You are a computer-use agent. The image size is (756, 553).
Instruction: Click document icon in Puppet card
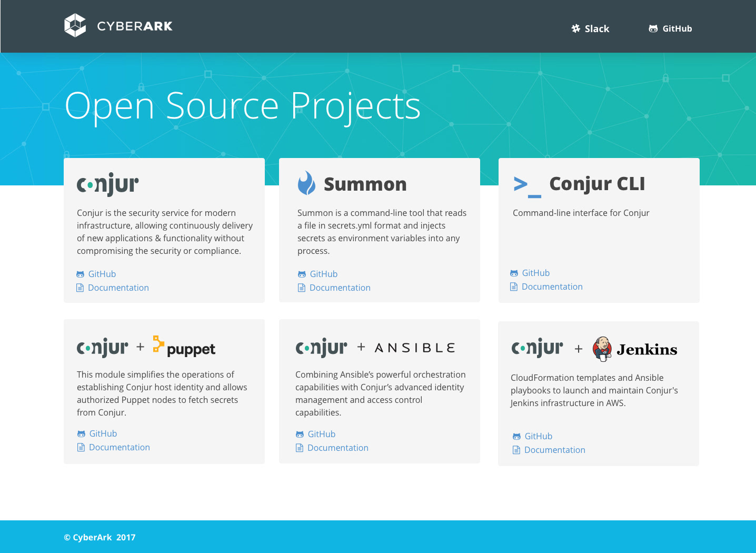point(81,447)
